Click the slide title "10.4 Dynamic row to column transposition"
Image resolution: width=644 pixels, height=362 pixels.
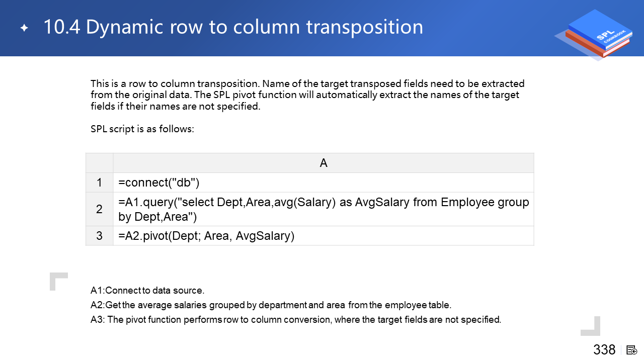[233, 27]
